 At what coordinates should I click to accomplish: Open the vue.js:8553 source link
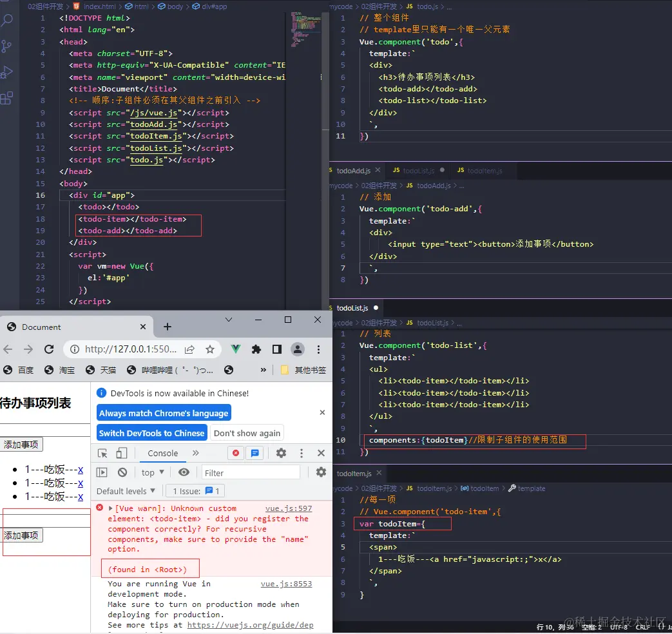(x=286, y=584)
